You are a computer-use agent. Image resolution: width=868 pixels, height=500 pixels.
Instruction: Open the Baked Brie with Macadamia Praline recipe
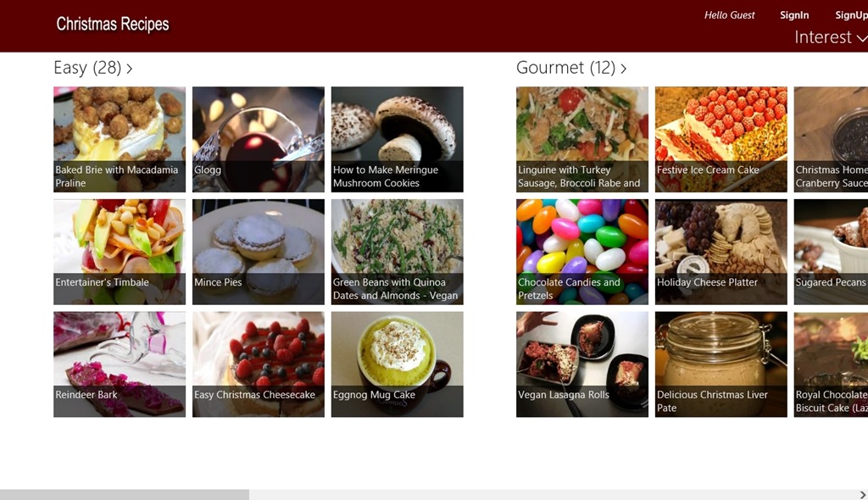point(120,139)
